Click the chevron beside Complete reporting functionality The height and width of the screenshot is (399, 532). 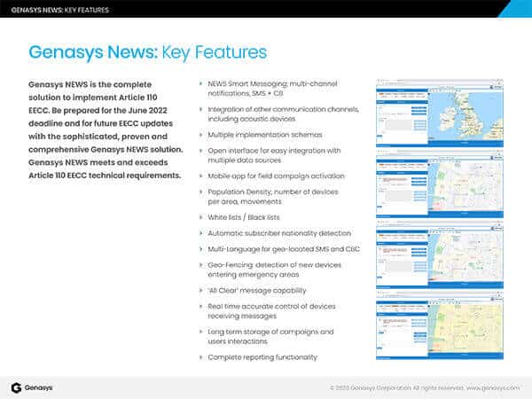point(200,356)
